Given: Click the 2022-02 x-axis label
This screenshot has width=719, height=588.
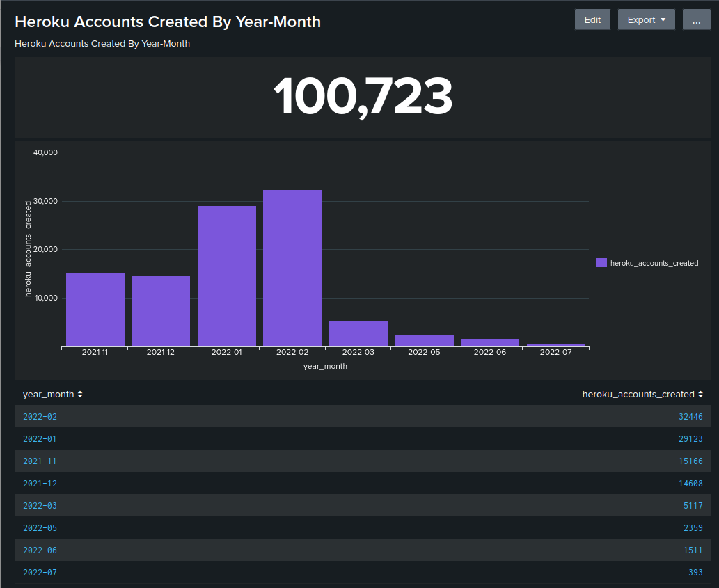Looking at the screenshot, I should pyautogui.click(x=292, y=352).
